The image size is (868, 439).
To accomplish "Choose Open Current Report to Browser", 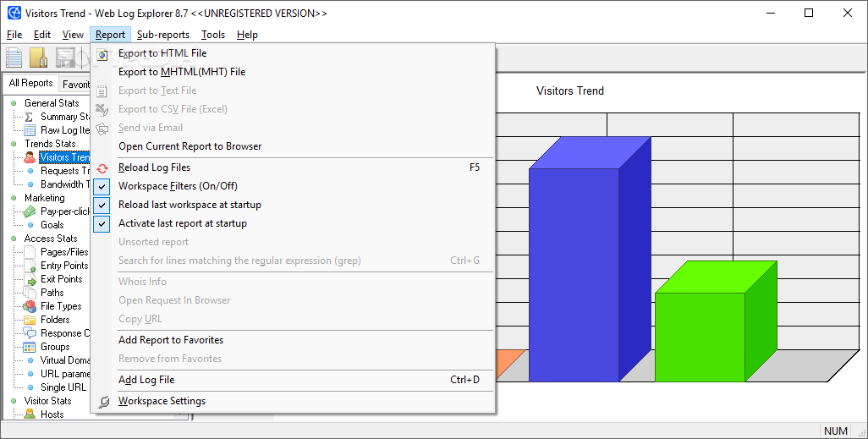I will tap(294, 146).
